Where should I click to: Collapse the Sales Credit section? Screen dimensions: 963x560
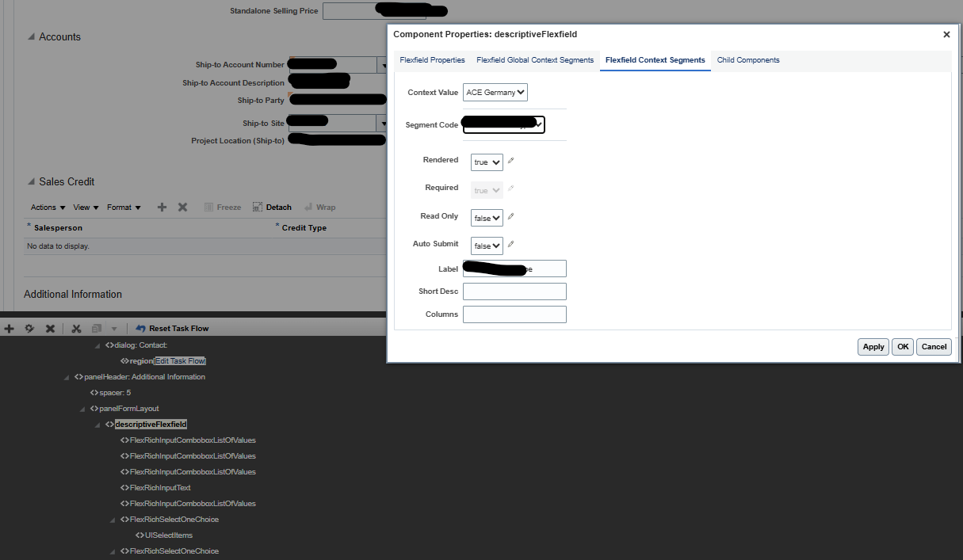(32, 181)
